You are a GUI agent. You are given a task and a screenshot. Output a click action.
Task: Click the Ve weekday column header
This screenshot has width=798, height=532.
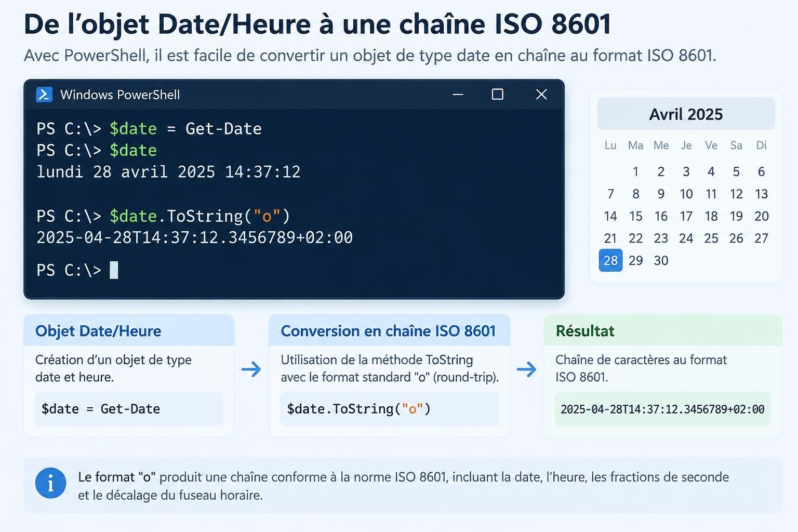[711, 145]
